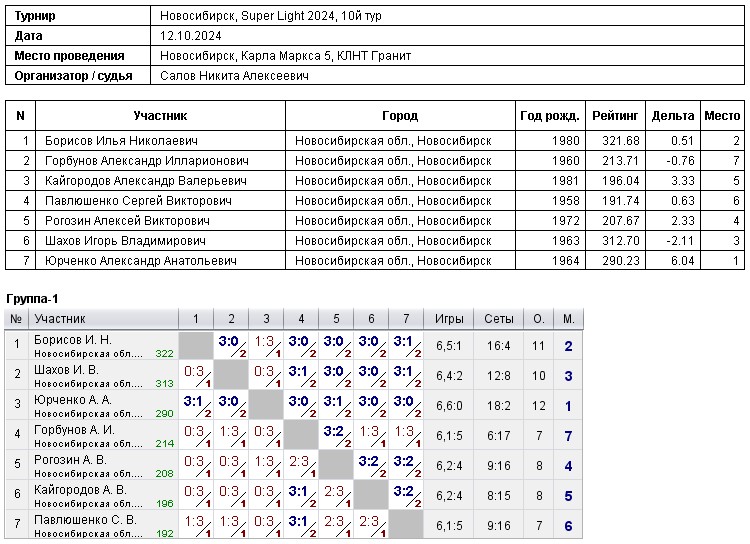Click sets total 18:2

[x=498, y=406]
